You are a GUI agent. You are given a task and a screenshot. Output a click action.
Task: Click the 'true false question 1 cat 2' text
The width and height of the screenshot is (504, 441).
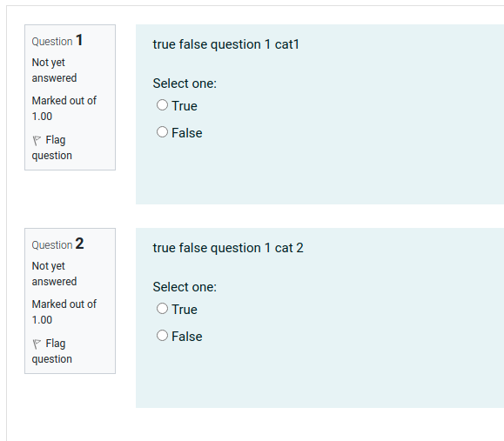pos(228,248)
